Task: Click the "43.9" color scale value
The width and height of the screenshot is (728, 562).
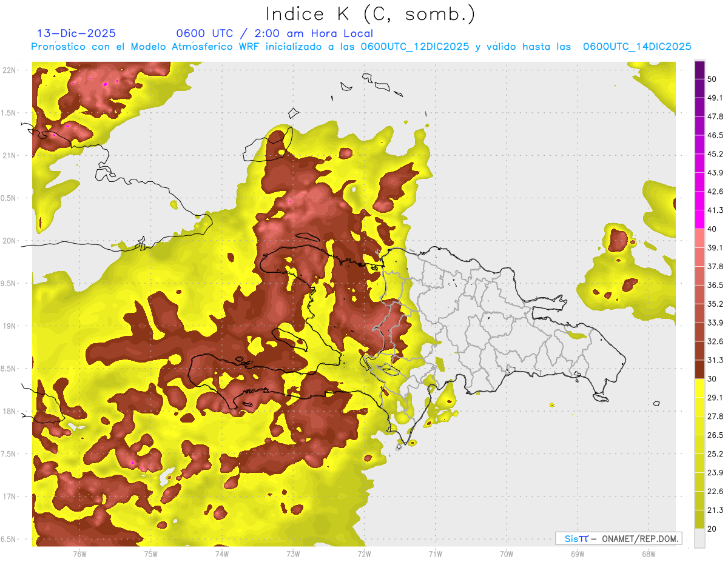Action: point(715,173)
